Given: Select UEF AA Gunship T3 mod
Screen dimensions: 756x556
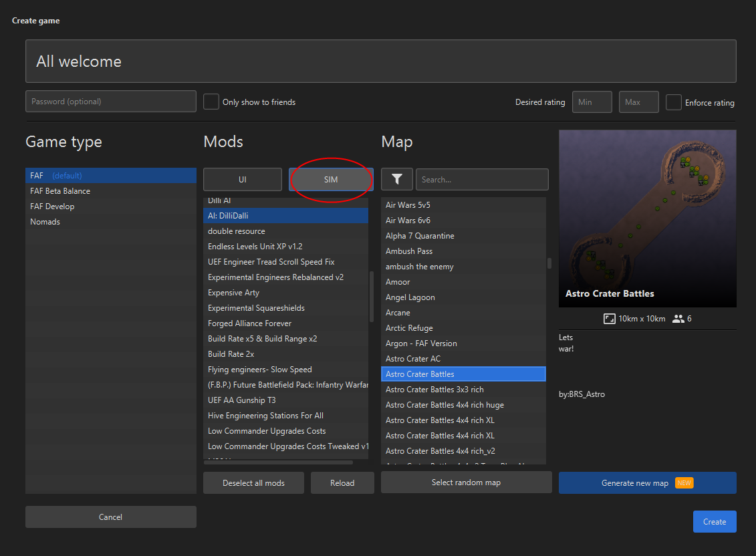Looking at the screenshot, I should coord(285,400).
